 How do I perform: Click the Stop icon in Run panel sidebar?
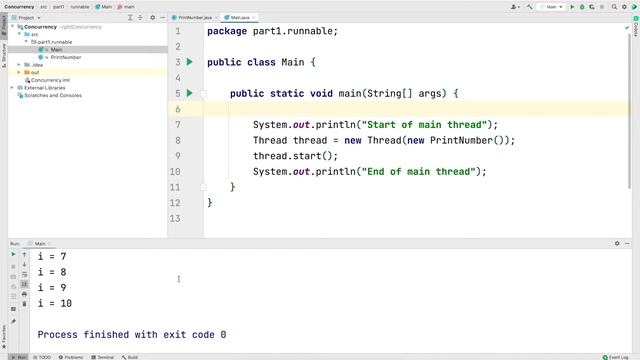click(13, 267)
